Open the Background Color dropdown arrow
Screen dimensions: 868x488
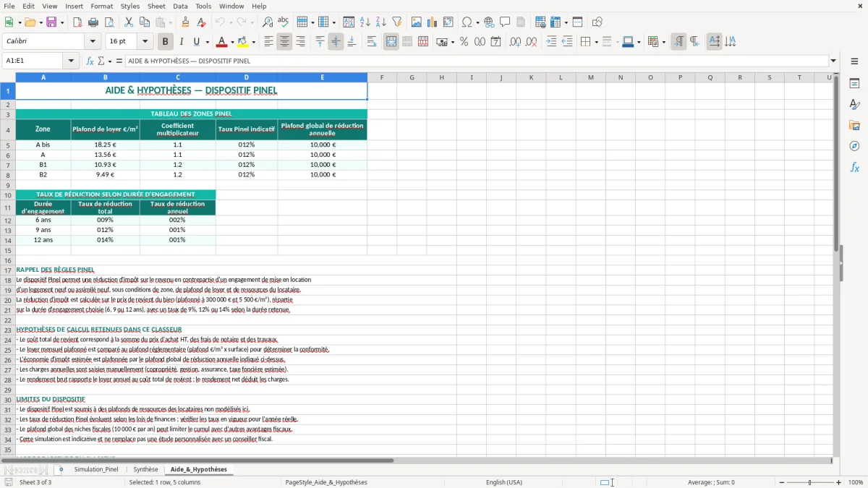tap(253, 42)
